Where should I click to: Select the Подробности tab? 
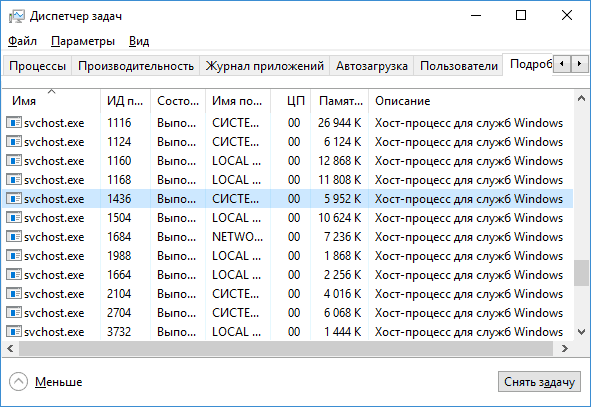(528, 64)
